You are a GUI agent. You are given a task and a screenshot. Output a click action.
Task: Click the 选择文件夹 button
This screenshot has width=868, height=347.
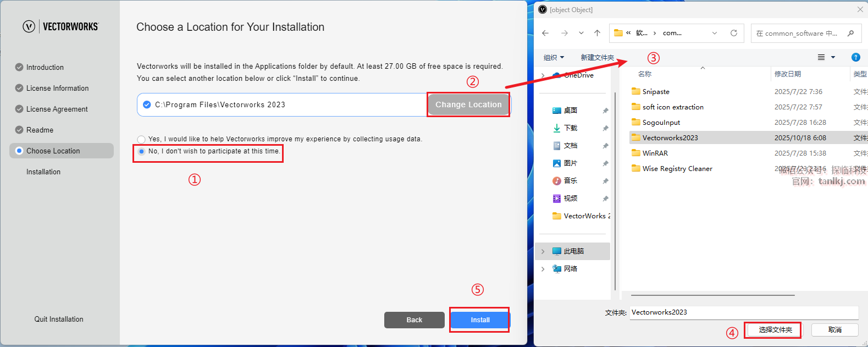coord(775,330)
